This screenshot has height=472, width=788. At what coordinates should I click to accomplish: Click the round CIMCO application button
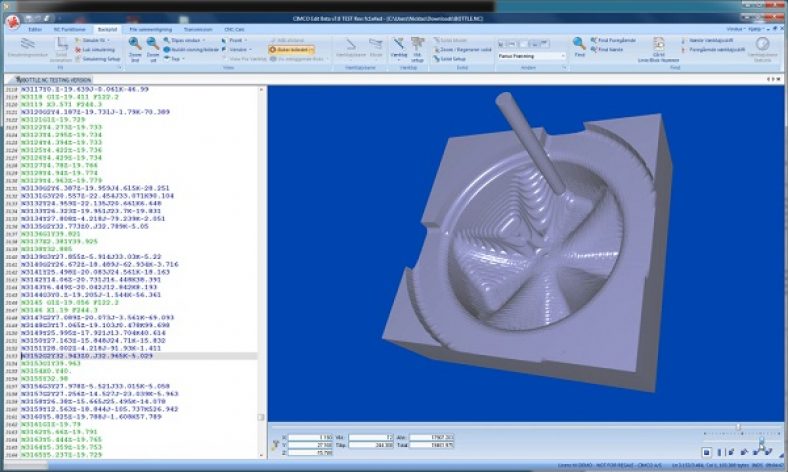coord(13,22)
